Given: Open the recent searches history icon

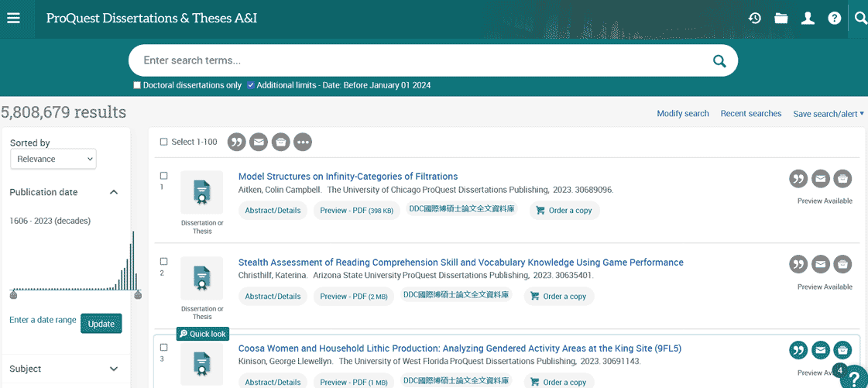Looking at the screenshot, I should pyautogui.click(x=754, y=19).
